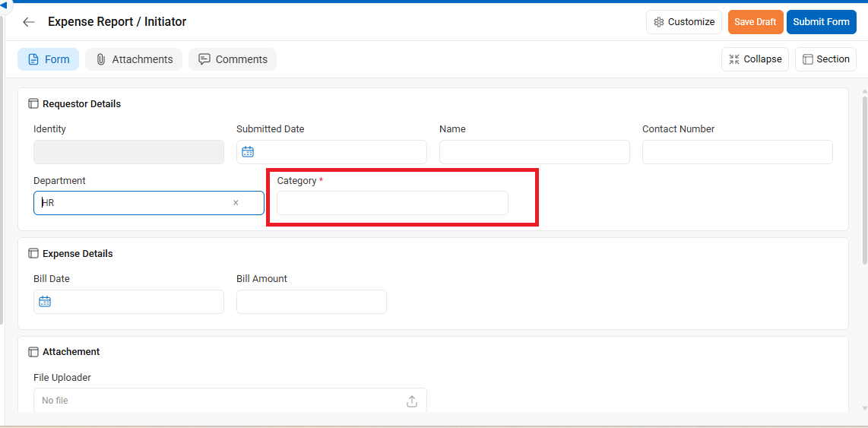Click the Requestor Details section icon

point(33,103)
